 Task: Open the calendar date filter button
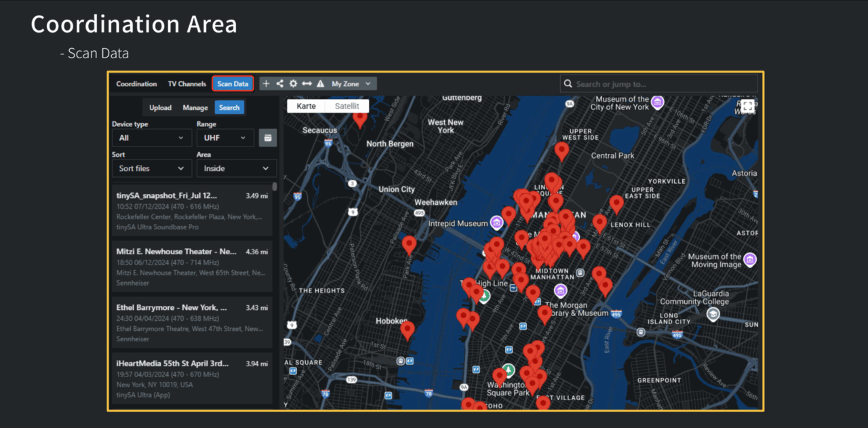point(268,138)
